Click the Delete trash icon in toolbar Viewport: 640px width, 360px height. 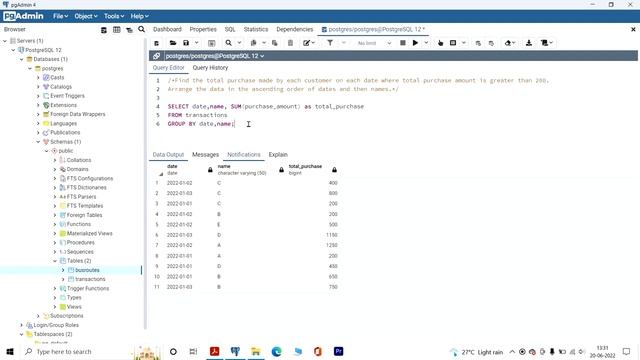(x=290, y=43)
